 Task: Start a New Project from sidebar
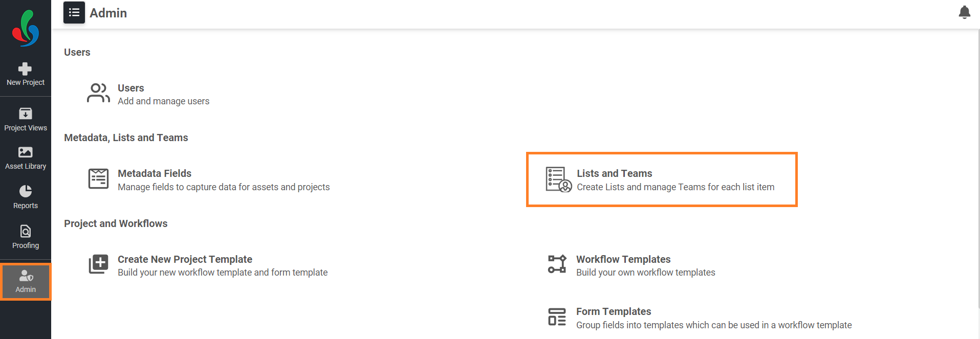[26, 75]
